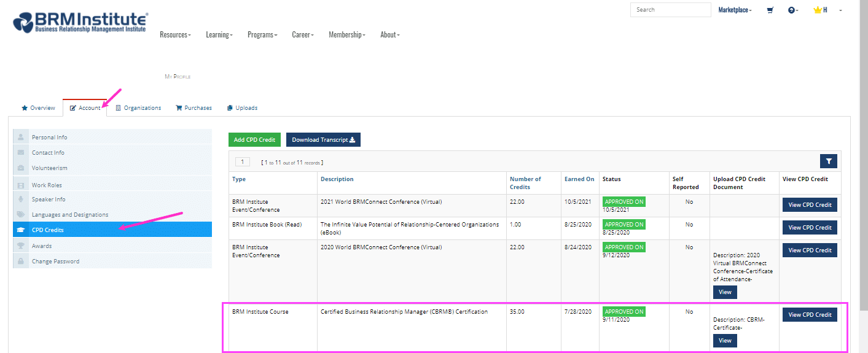
Task: Click the Purchases cart icon
Action: (179, 108)
